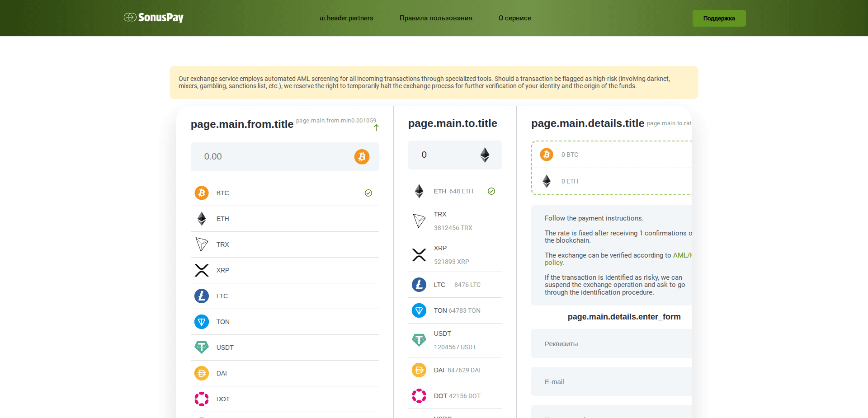Click the XRP icon in the receive column

click(419, 255)
